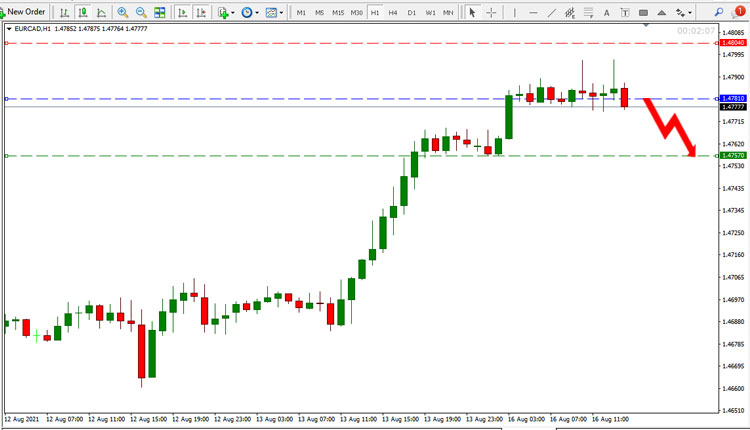Viewport: 750px width, 430px height.
Task: Open the chat notifications icon
Action: (739, 11)
